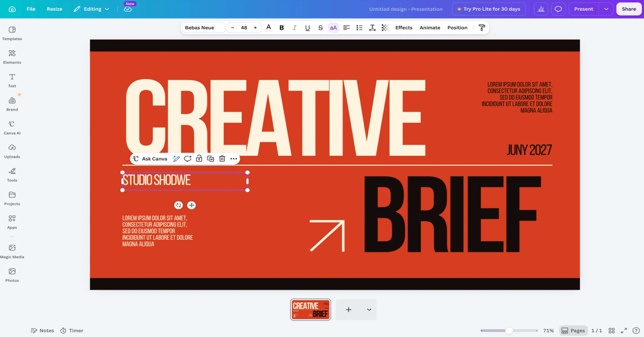Open the Photos panel

tap(12, 275)
